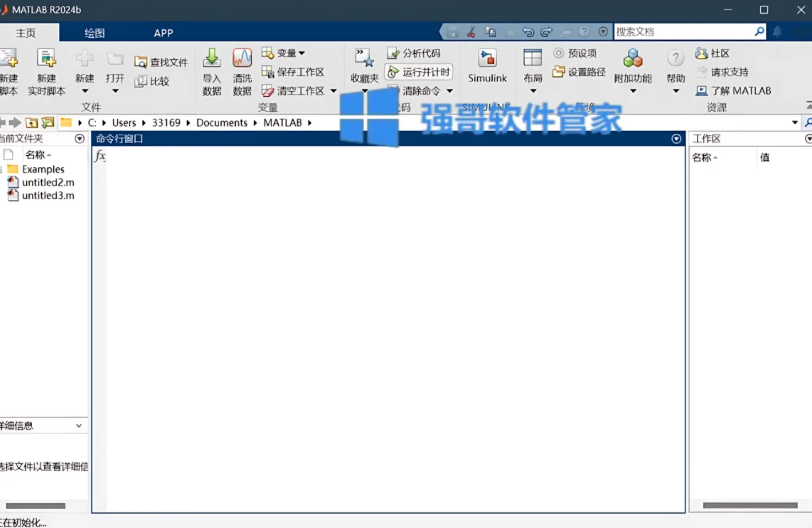Expand the Clear Commands (清除命令) dropdown arrow
The width and height of the screenshot is (812, 528).
pos(450,90)
